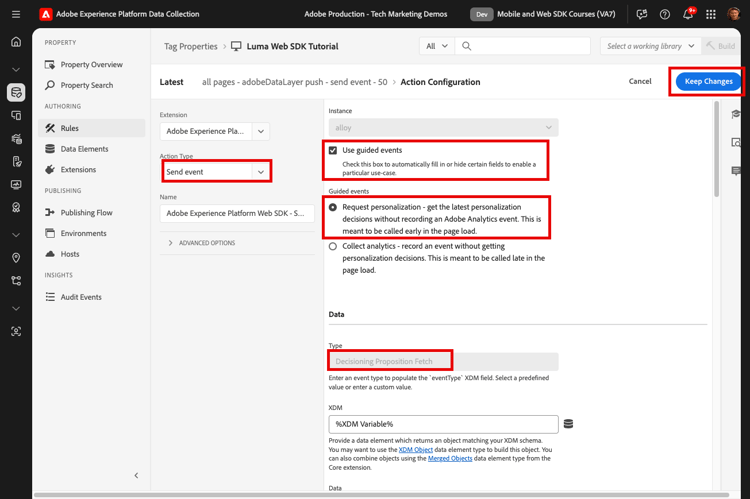
Task: Click the Extensions plug icon
Action: pyautogui.click(x=50, y=169)
